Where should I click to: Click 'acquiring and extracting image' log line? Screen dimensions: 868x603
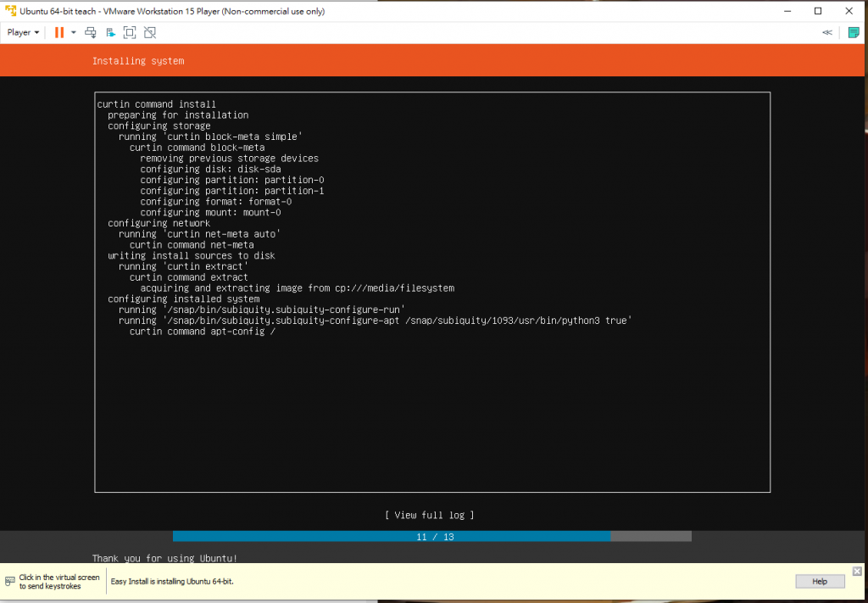pyautogui.click(x=298, y=288)
